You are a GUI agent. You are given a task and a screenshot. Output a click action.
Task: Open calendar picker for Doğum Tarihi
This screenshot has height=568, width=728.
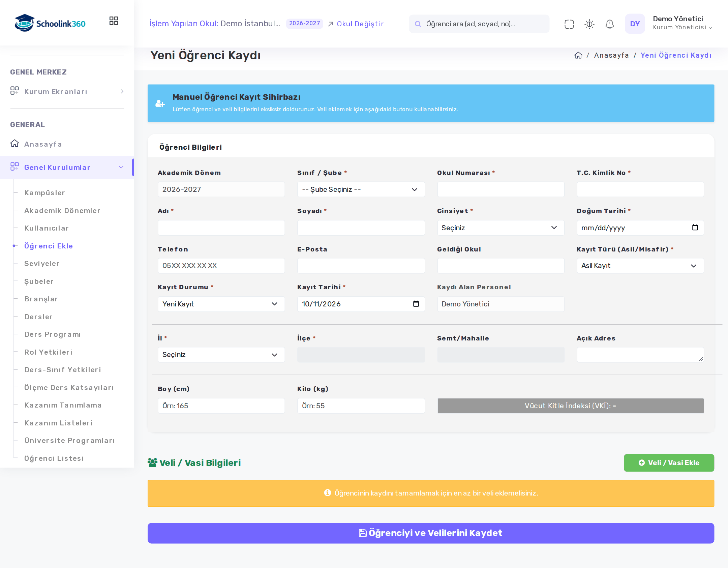click(x=695, y=228)
